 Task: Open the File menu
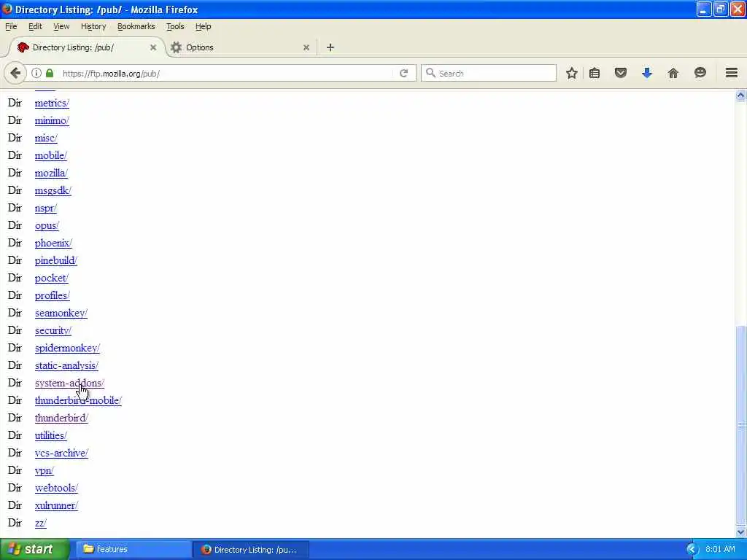click(x=11, y=26)
